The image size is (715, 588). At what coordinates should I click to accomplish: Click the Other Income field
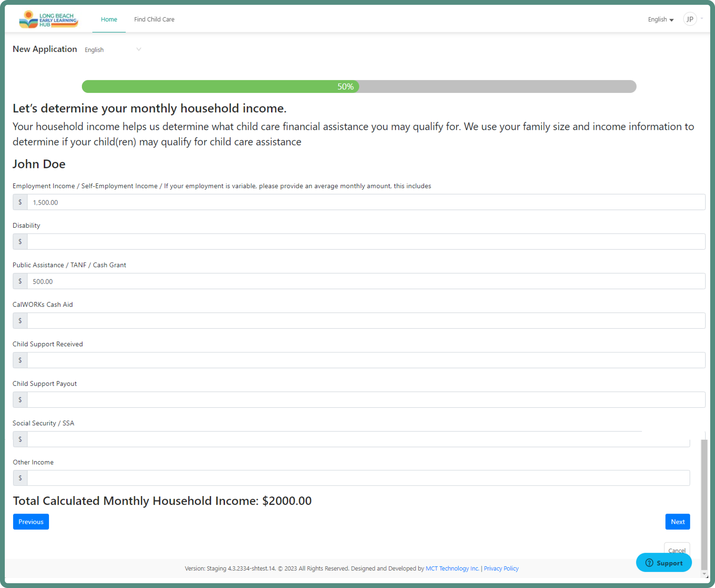(x=358, y=478)
